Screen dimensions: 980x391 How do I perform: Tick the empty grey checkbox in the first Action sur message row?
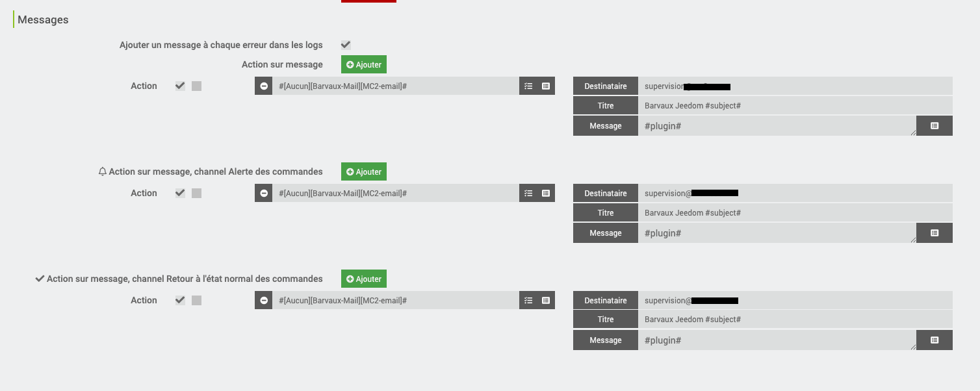(x=196, y=86)
